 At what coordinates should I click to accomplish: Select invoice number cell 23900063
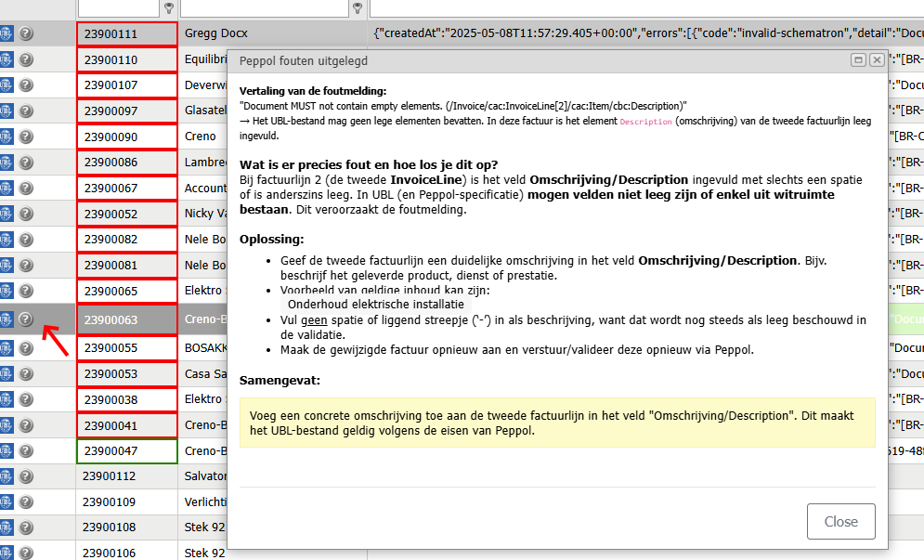pos(126,319)
